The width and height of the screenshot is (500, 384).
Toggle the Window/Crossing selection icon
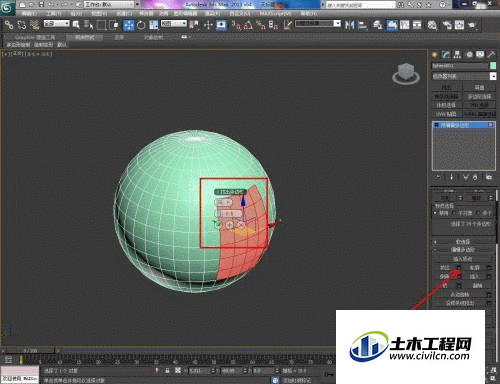[114, 25]
